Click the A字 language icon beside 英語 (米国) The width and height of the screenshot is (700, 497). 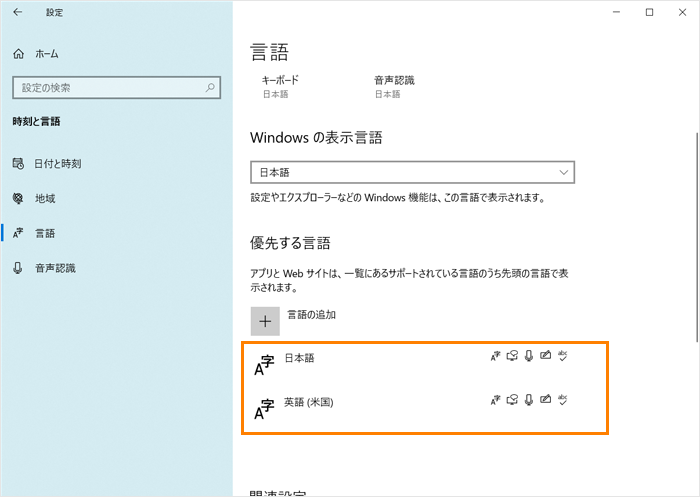[x=264, y=409]
